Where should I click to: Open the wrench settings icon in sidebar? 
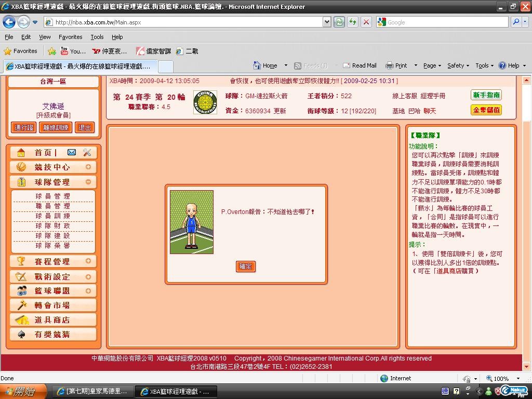pyautogui.click(x=87, y=152)
